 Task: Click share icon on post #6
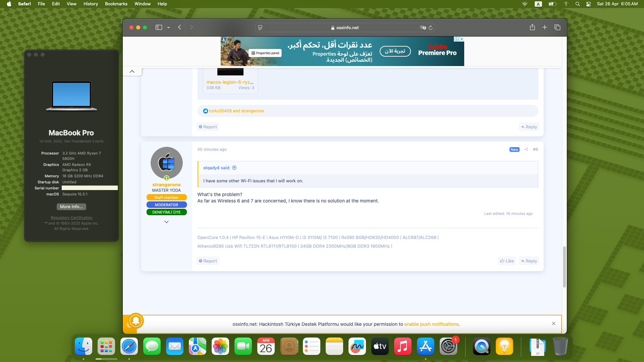(526, 149)
